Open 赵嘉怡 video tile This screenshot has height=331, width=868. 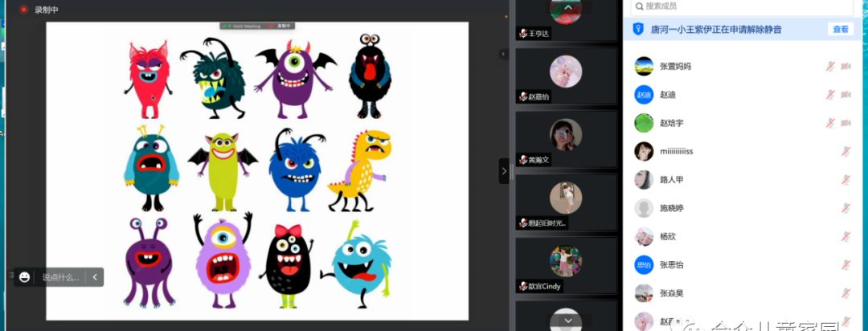[x=566, y=76]
